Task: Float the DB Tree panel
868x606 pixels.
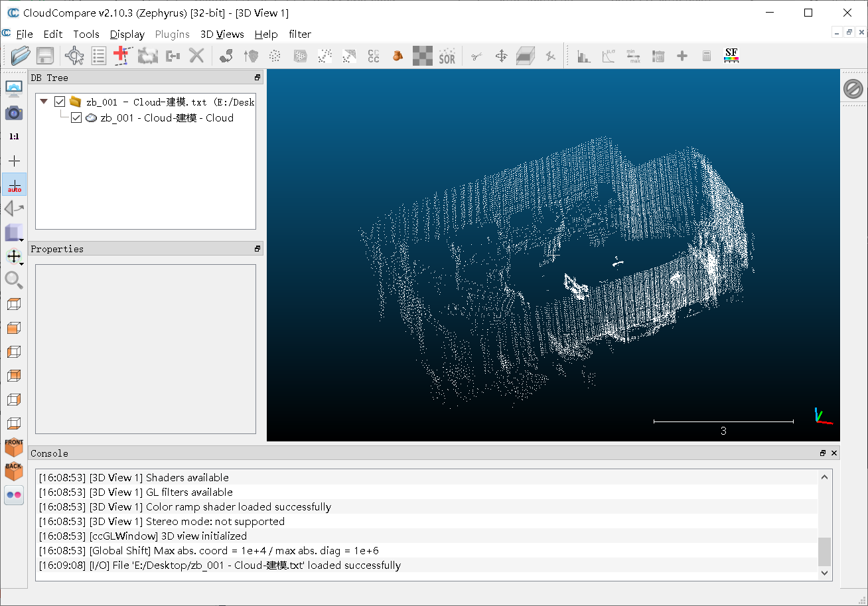Action: click(x=257, y=78)
